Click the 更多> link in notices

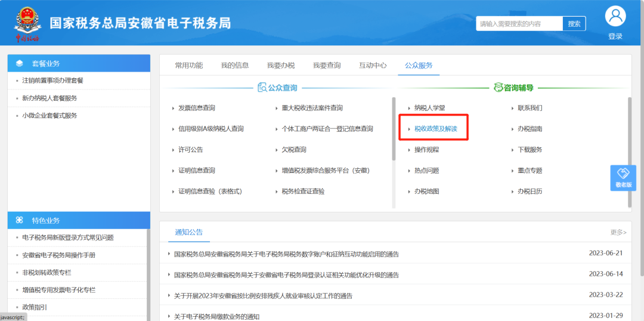coord(618,232)
